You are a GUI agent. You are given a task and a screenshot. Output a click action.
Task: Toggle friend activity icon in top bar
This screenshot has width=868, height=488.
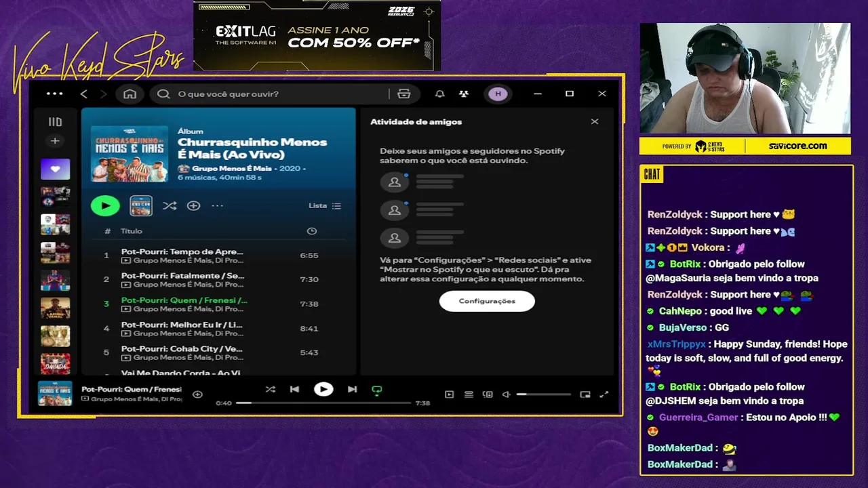pos(463,94)
